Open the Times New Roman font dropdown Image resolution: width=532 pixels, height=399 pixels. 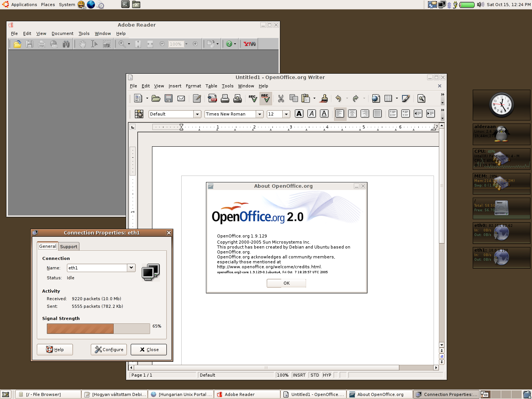pos(260,114)
